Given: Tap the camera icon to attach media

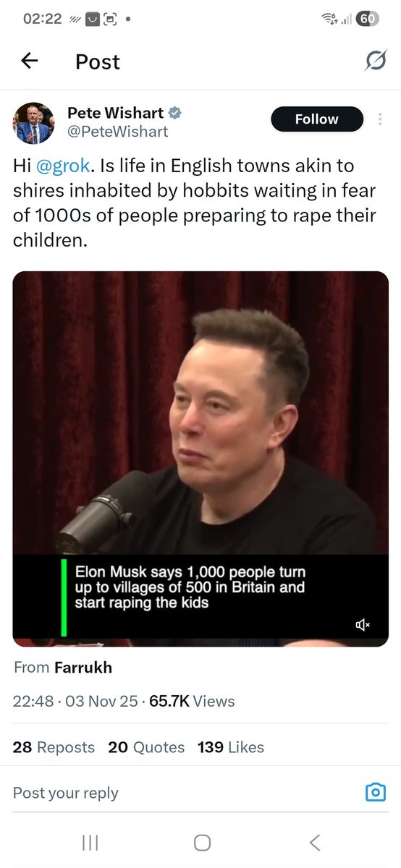Looking at the screenshot, I should click(375, 792).
